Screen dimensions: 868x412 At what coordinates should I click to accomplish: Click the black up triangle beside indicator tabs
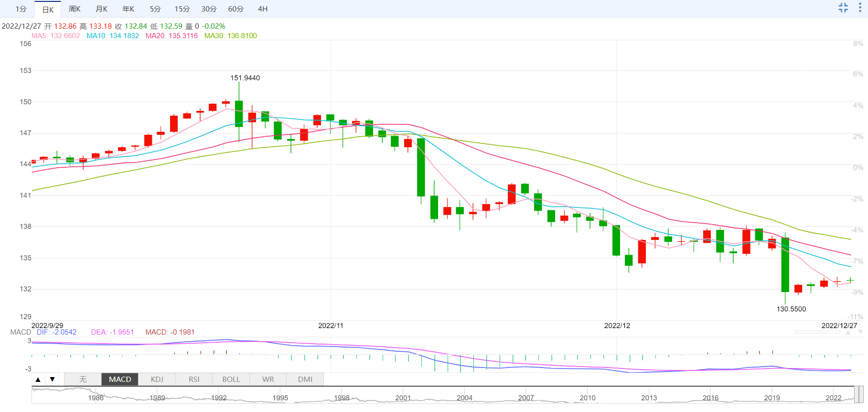pos(38,379)
